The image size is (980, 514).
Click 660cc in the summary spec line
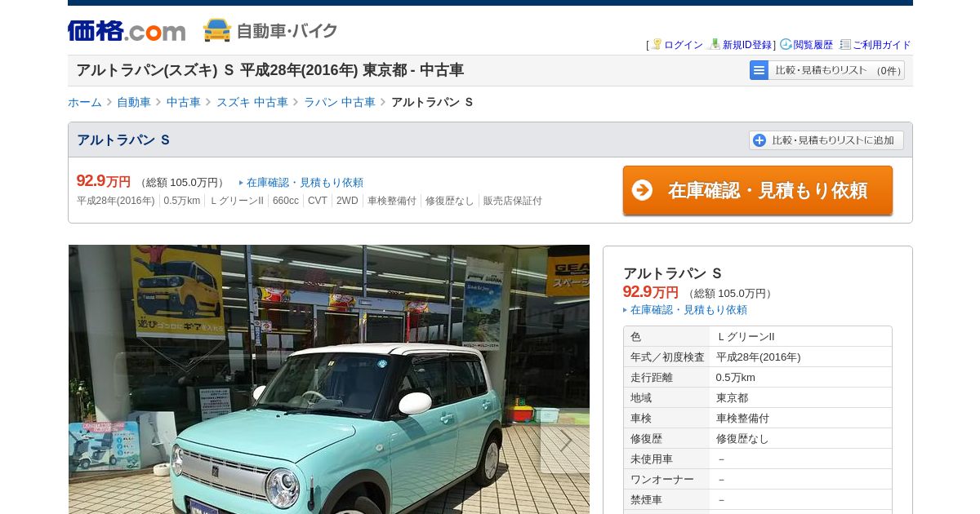coord(286,201)
